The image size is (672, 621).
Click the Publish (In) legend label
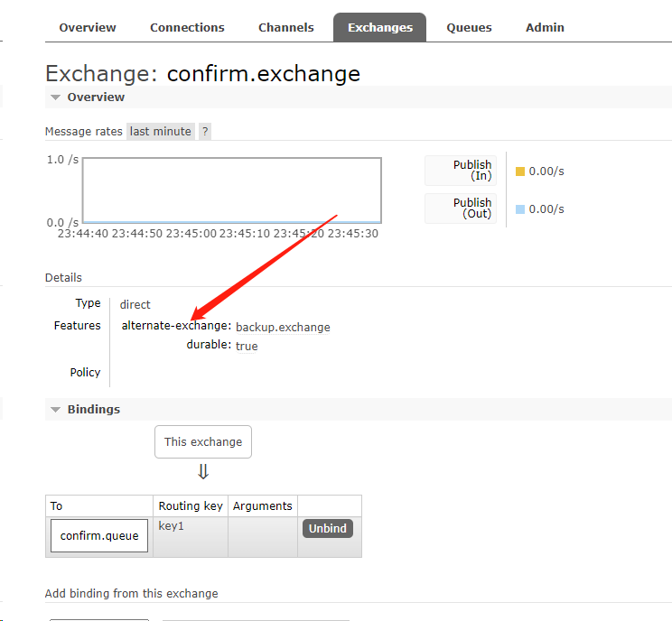point(461,171)
